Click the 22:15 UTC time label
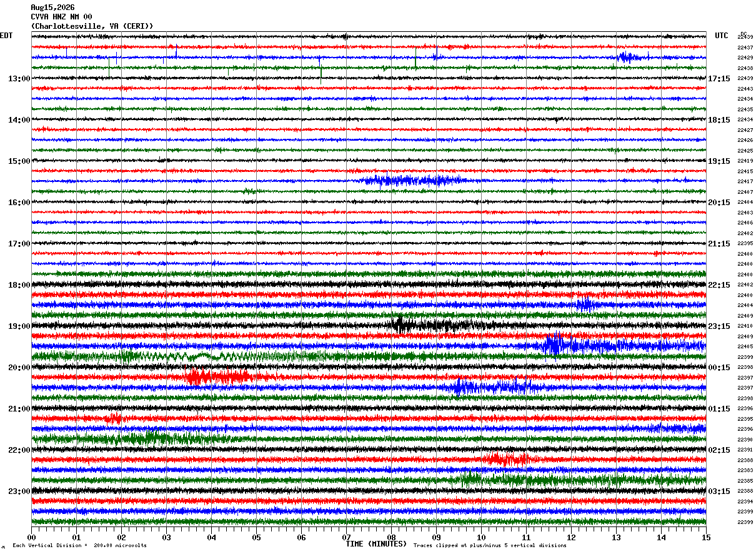 tap(719, 285)
